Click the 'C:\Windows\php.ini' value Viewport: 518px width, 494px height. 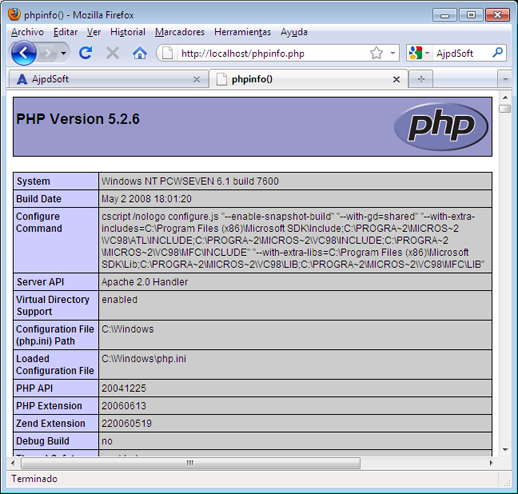(x=144, y=359)
